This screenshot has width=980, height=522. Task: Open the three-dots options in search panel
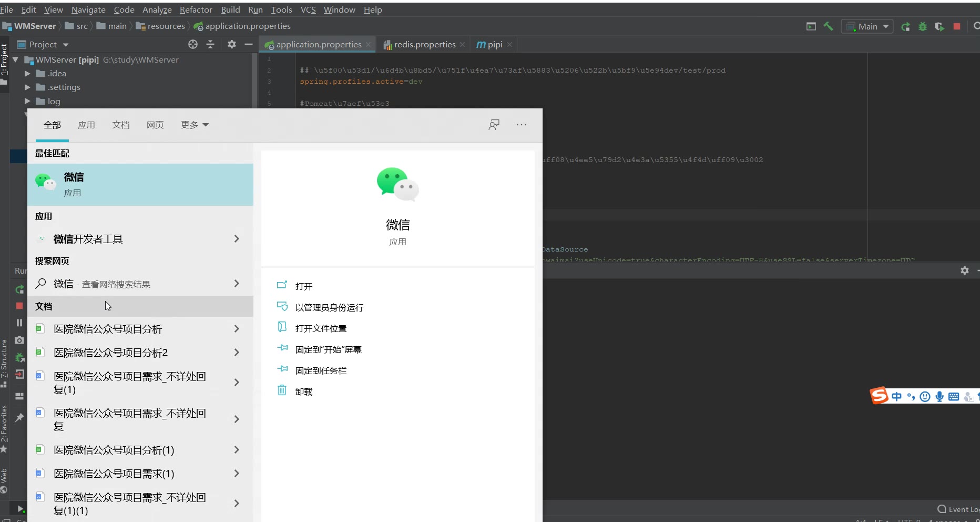pyautogui.click(x=521, y=125)
